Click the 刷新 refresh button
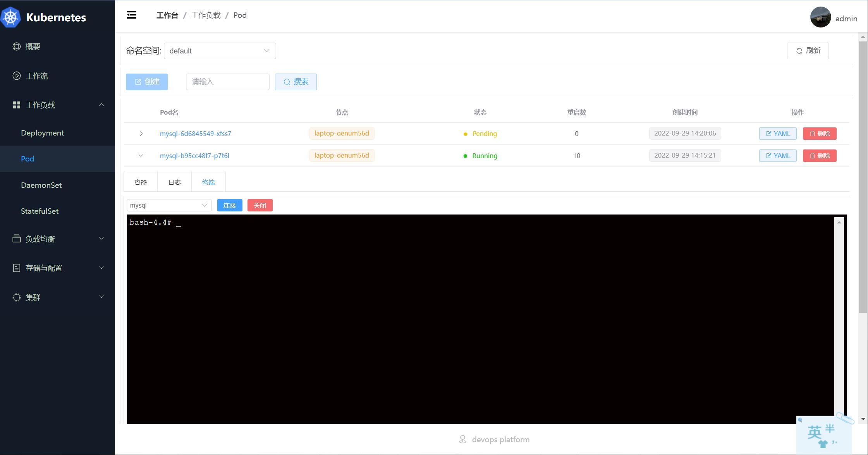This screenshot has width=868, height=455. click(x=808, y=51)
